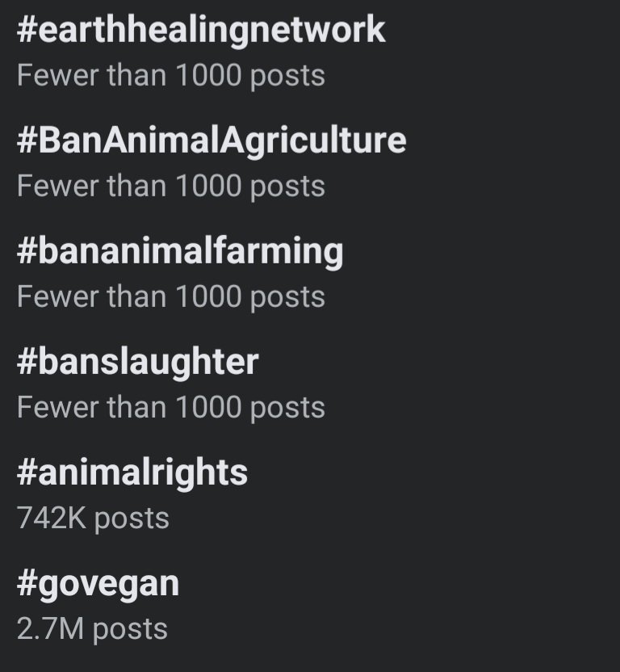Click the hash symbol before govegan
The width and height of the screenshot is (620, 672).
coord(27,583)
